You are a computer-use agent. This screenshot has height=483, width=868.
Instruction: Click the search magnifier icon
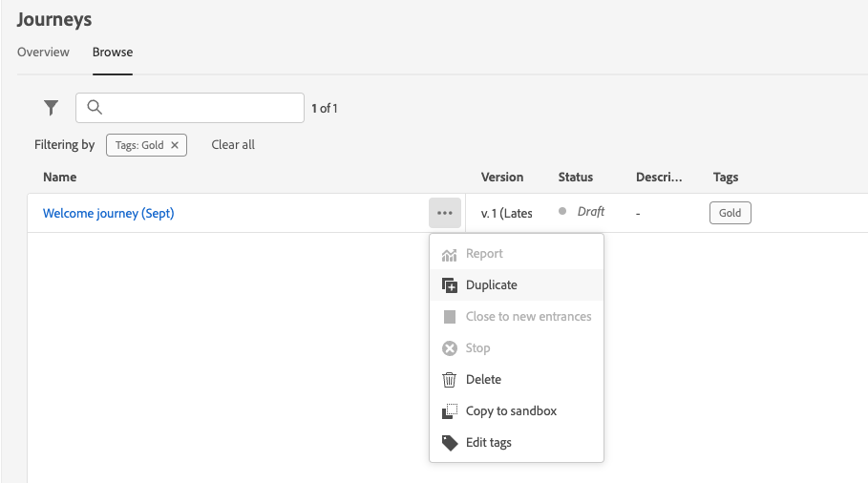click(95, 108)
